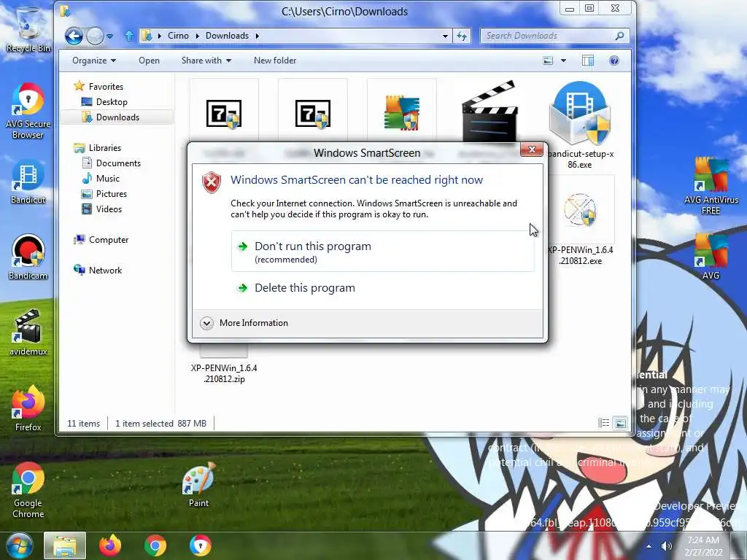Close the Windows SmartScreen dialog

tap(532, 149)
